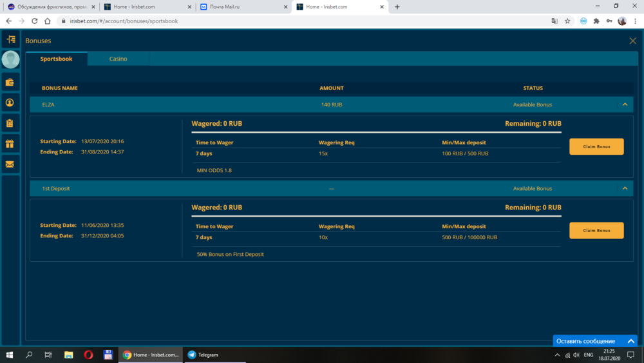Open the extensions puzzle icon
The image size is (644, 363).
[596, 21]
